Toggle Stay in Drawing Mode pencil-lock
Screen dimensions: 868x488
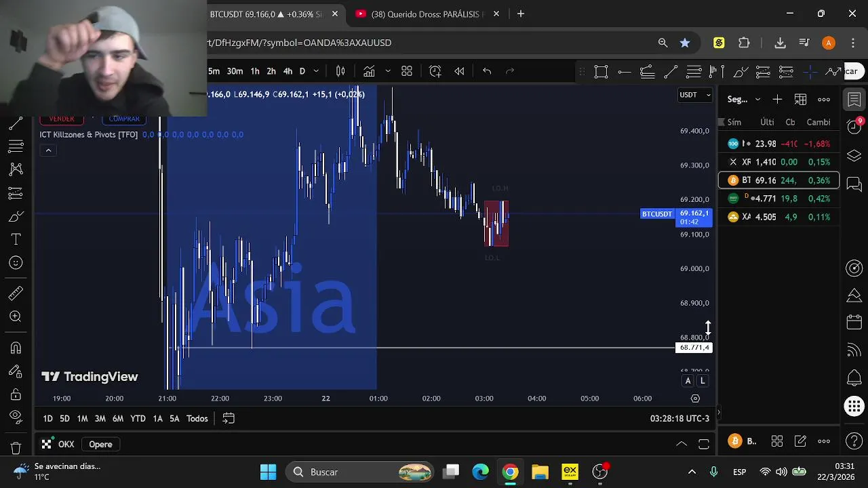16,371
